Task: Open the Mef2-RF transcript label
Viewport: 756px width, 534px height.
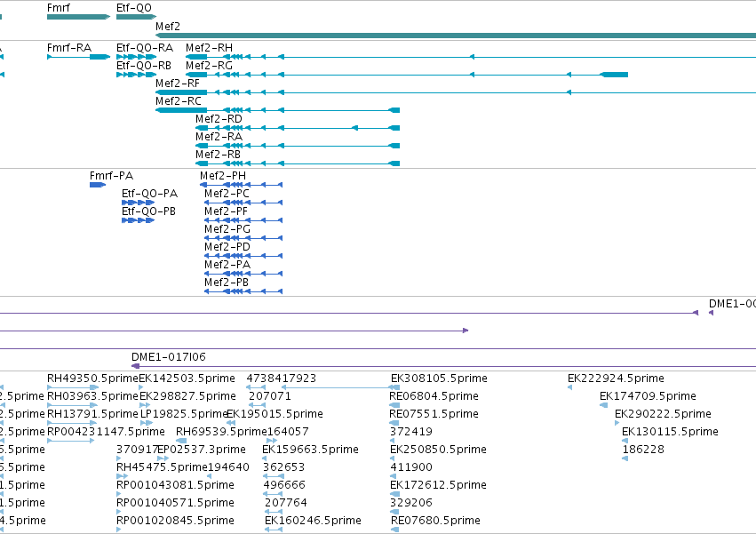Action: tap(178, 84)
